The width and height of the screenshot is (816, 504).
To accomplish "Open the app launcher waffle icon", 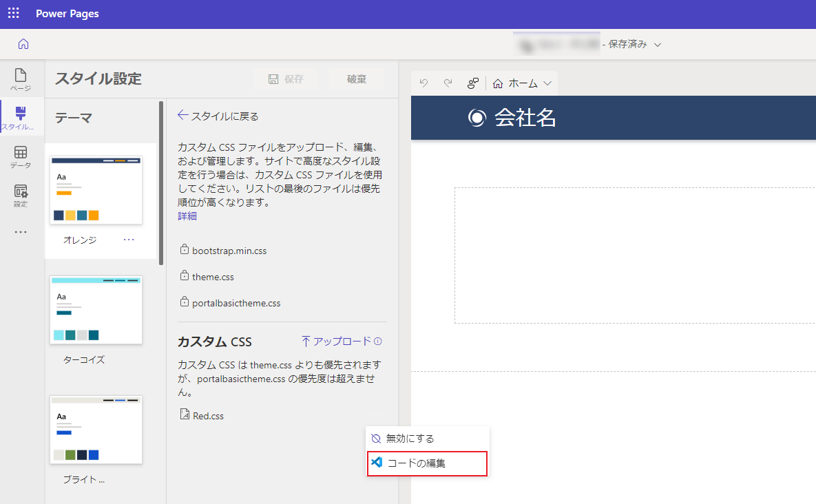I will 14,14.
